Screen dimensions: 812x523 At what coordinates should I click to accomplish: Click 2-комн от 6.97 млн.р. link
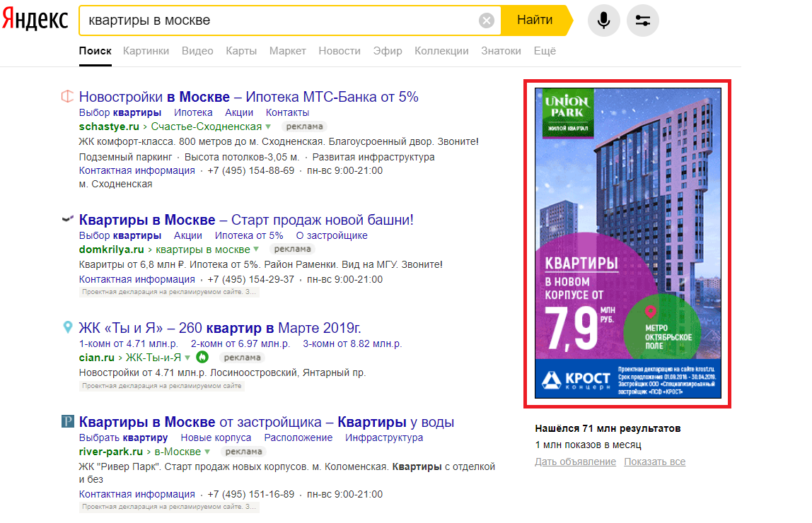[240, 343]
